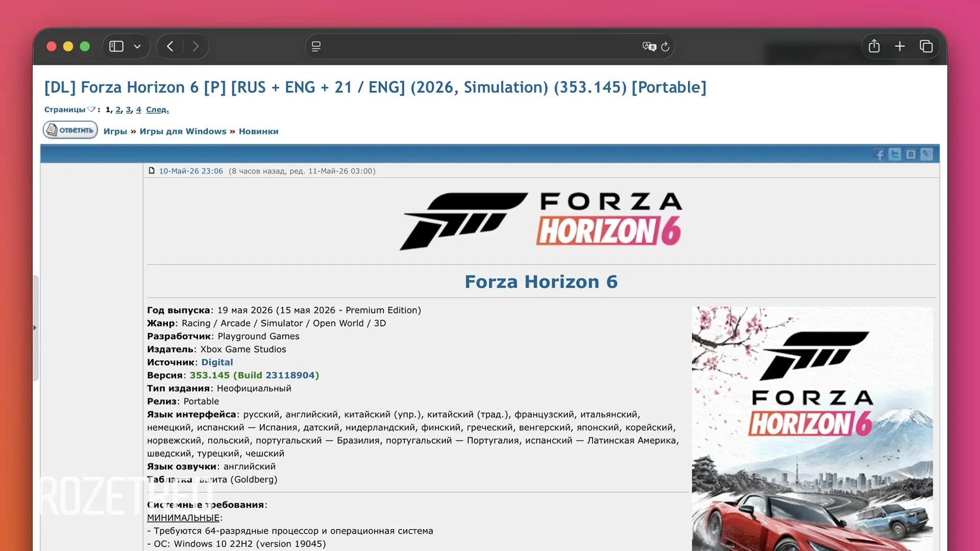Expand the Страницы pages dropdown
Screen dimensions: 980x551
69,110
